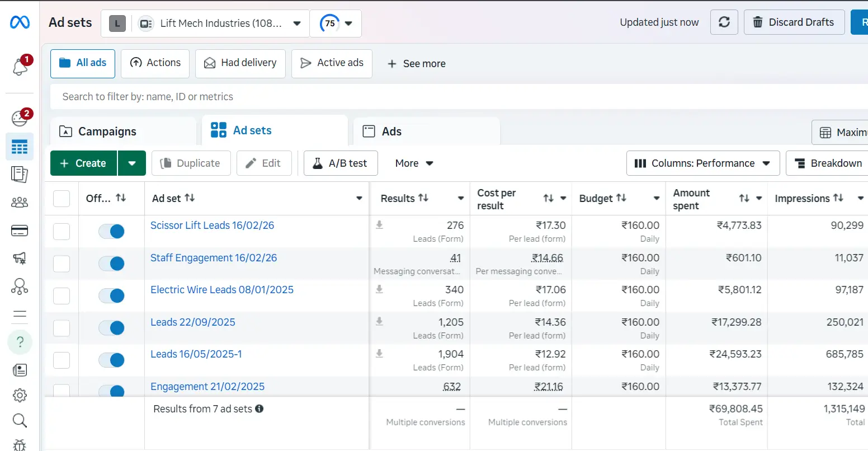Expand the Create button dropdown arrow
The height and width of the screenshot is (451, 868).
pos(132,163)
